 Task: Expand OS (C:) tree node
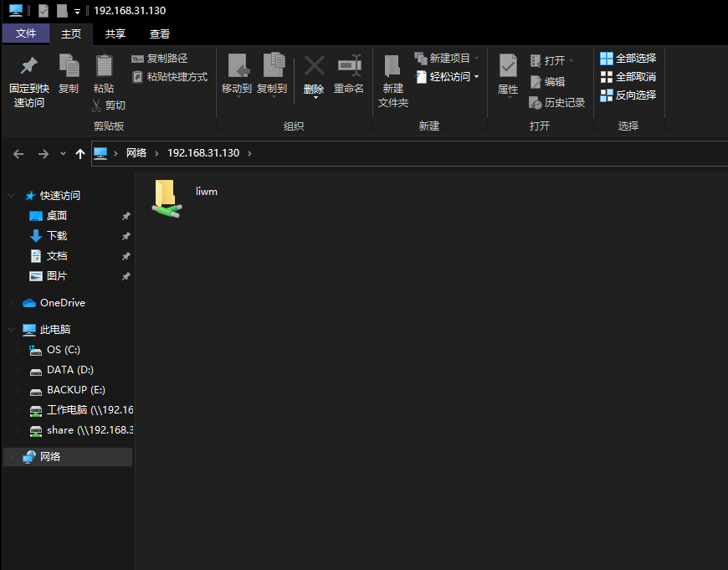tap(18, 350)
